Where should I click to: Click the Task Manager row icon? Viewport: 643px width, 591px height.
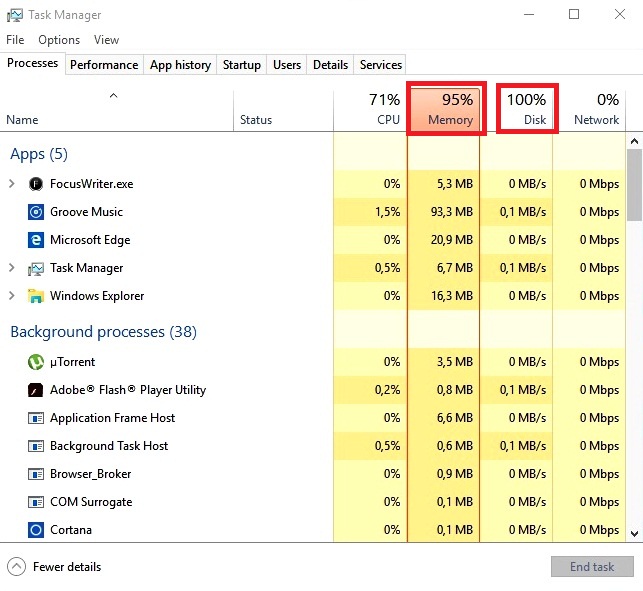(x=36, y=269)
